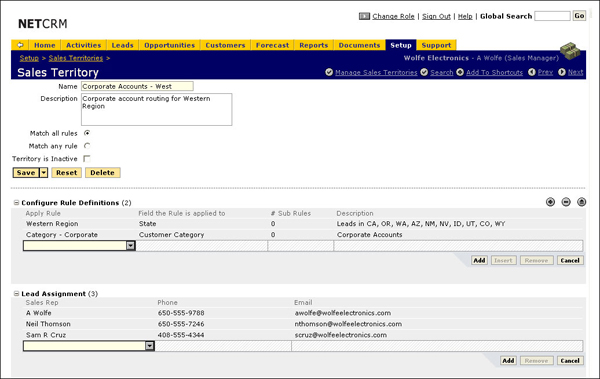Click the Reset button

(67, 173)
